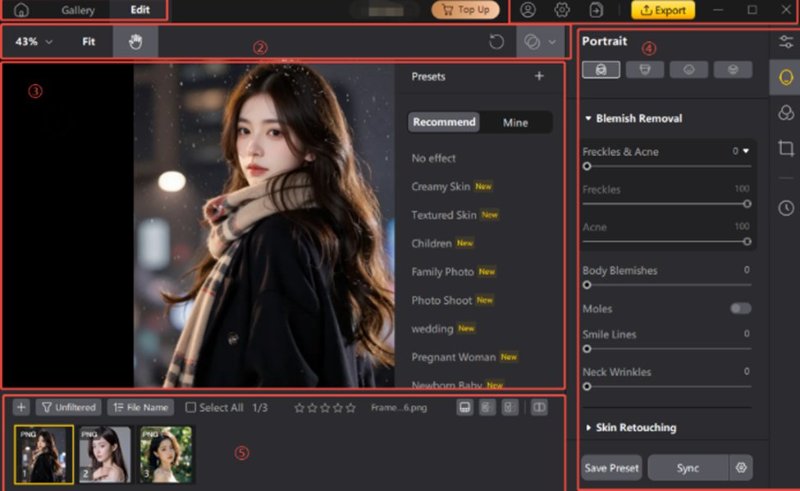Open the History clock sidebar icon
Image resolution: width=800 pixels, height=491 pixels.
pos(786,208)
